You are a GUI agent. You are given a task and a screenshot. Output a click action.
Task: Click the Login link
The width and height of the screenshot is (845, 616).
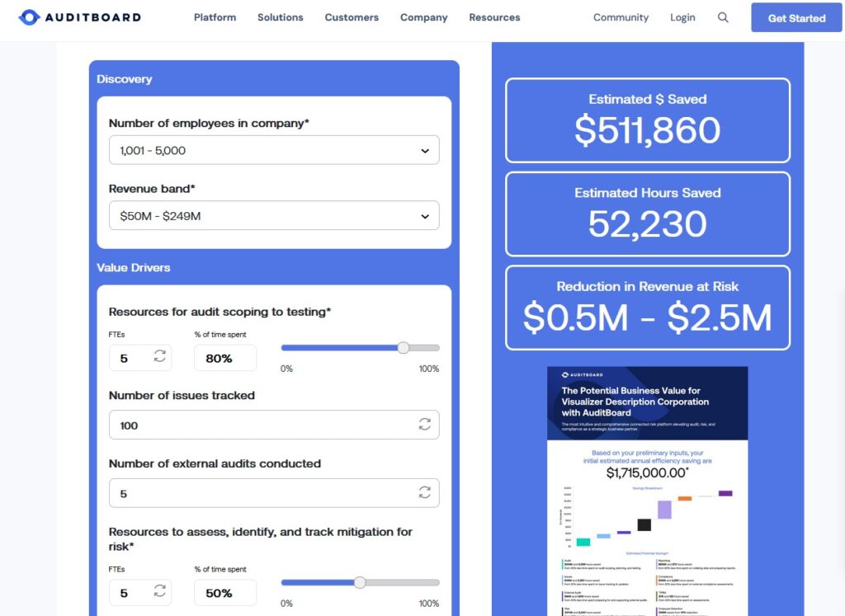[x=682, y=17]
